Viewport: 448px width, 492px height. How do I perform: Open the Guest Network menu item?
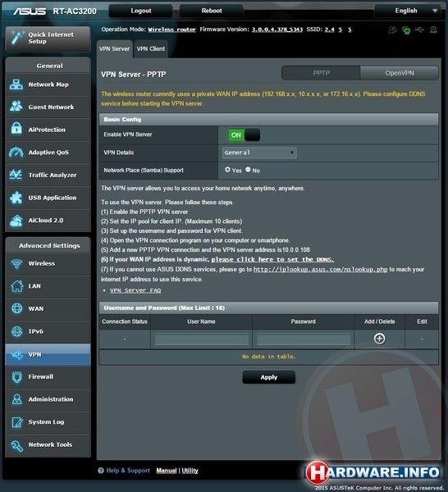tap(48, 107)
